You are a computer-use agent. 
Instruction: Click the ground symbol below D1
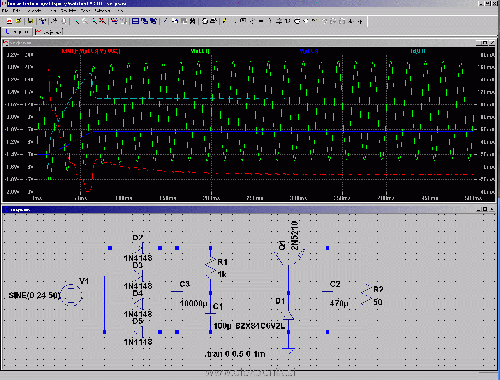click(288, 350)
